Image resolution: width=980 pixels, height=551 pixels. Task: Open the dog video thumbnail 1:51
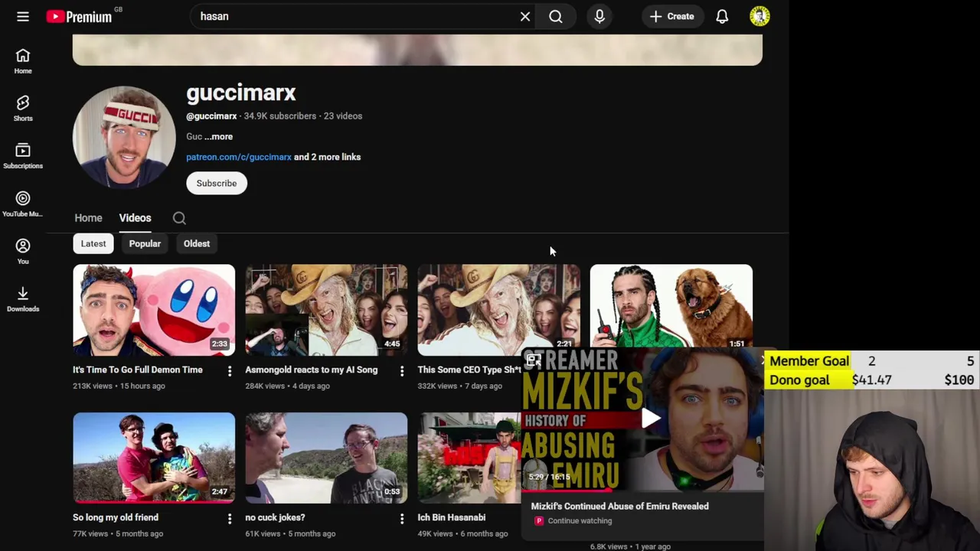671,306
